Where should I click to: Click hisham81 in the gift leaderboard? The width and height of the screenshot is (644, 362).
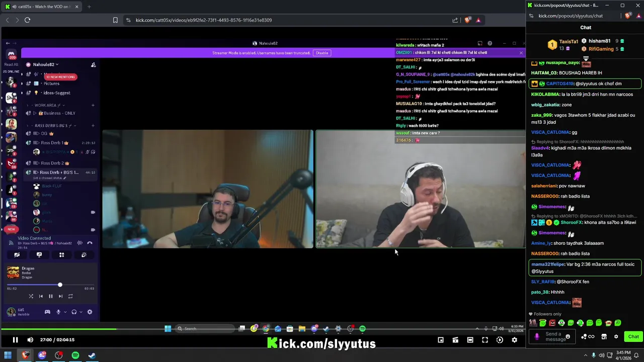click(x=599, y=41)
